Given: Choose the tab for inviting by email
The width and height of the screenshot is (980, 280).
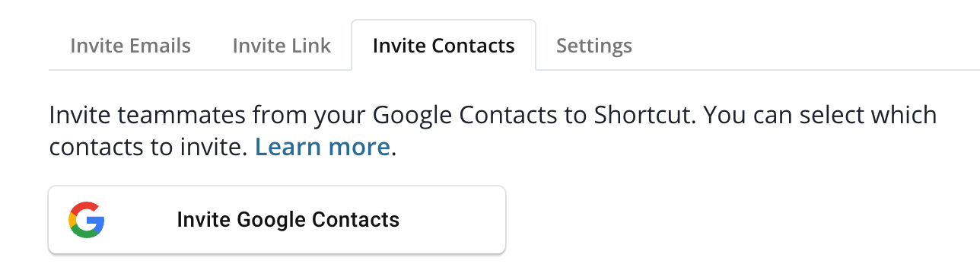Looking at the screenshot, I should 130,46.
